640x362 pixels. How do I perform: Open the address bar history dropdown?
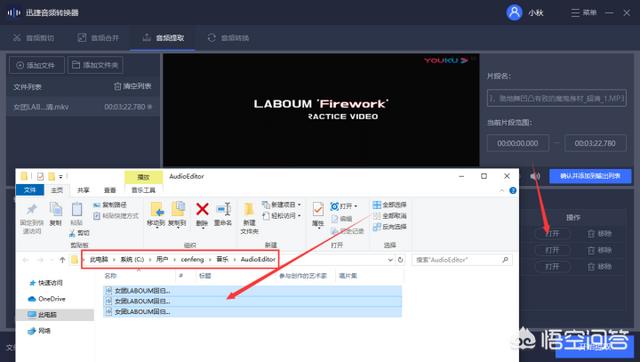390,260
